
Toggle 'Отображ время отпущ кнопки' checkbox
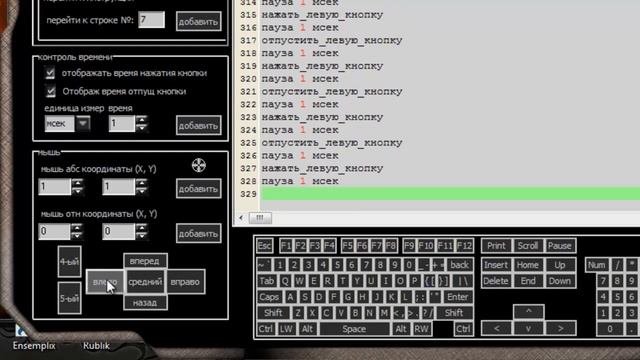click(x=51, y=91)
